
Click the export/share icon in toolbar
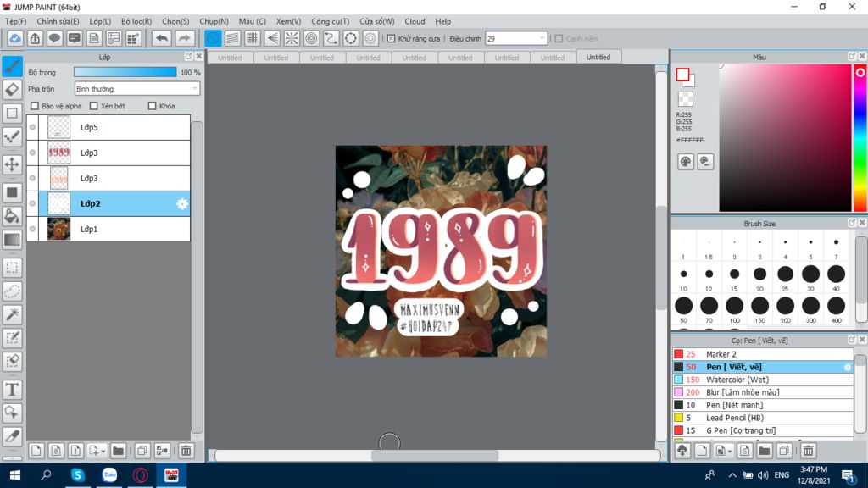pyautogui.click(x=35, y=38)
